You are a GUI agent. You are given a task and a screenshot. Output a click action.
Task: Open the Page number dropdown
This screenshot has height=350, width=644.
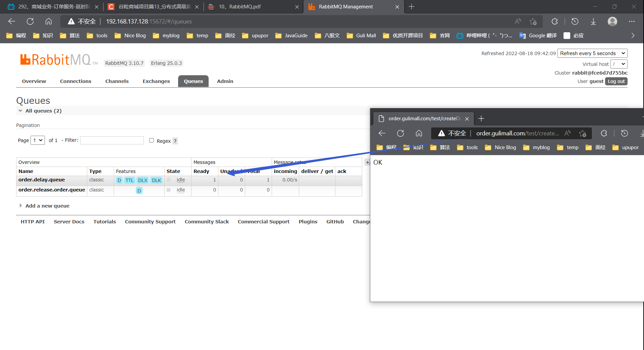pyautogui.click(x=38, y=140)
